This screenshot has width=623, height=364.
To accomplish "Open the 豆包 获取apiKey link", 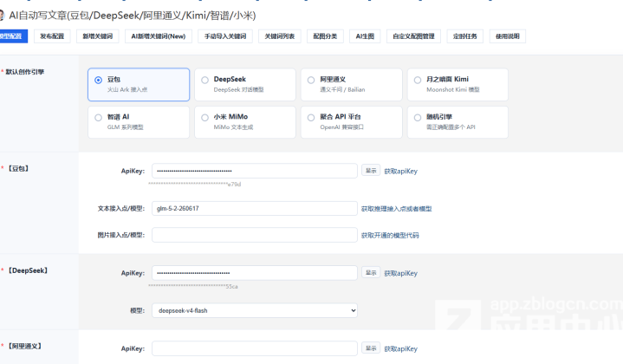I will [x=400, y=172].
